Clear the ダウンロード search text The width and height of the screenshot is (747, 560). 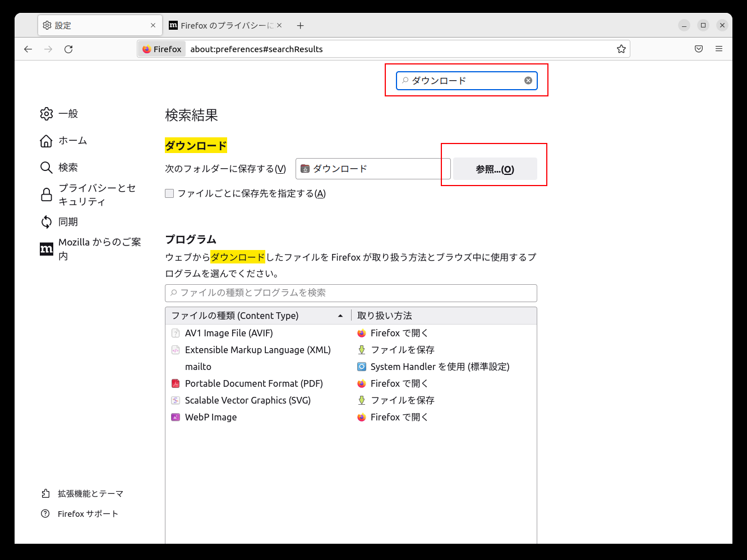pos(528,81)
